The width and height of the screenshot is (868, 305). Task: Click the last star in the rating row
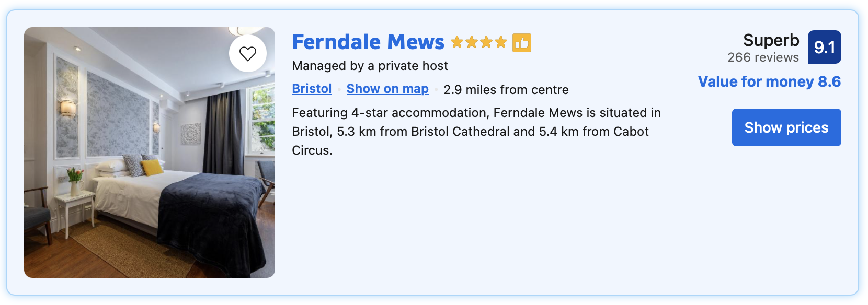coord(500,42)
